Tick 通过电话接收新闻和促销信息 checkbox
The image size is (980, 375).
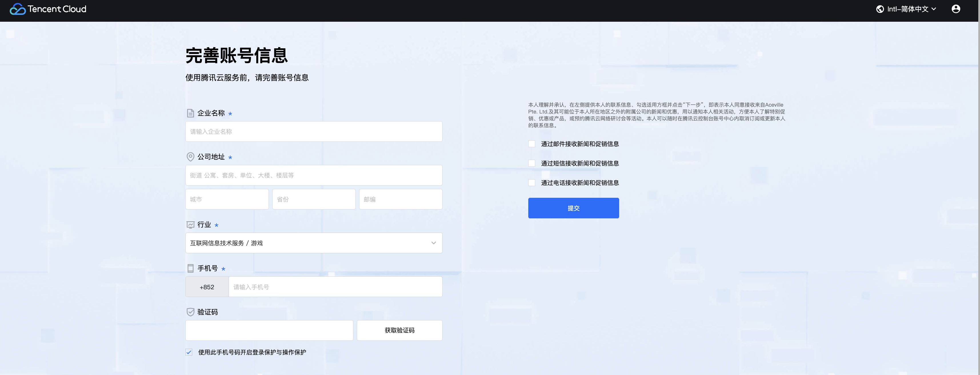(x=531, y=183)
